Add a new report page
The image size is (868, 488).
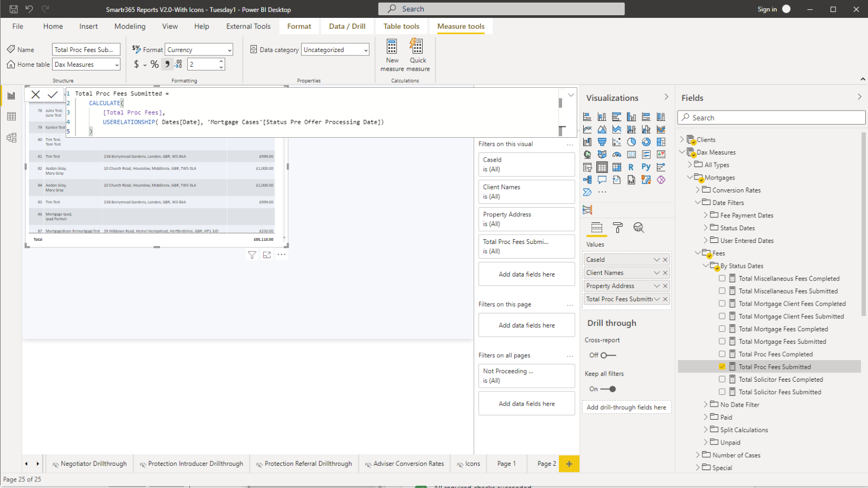[x=569, y=464]
